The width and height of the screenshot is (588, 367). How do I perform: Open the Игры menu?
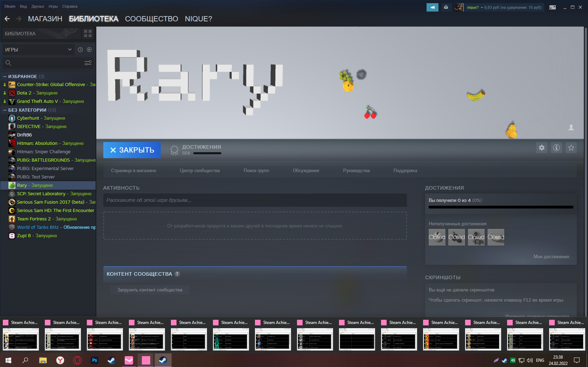(53, 6)
